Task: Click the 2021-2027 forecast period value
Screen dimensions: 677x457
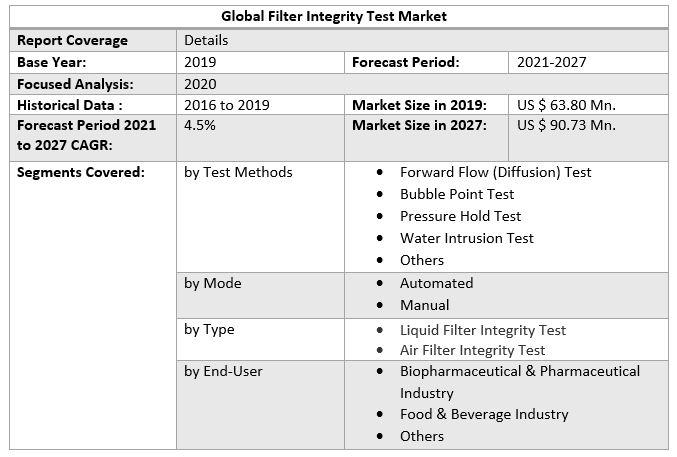Action: (551, 62)
